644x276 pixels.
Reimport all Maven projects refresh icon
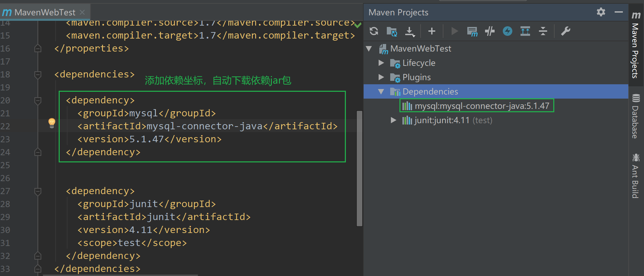pyautogui.click(x=374, y=31)
